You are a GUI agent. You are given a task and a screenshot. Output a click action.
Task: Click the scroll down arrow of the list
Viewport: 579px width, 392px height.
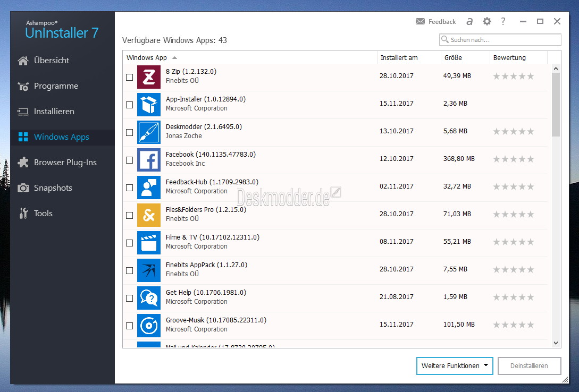tap(556, 343)
